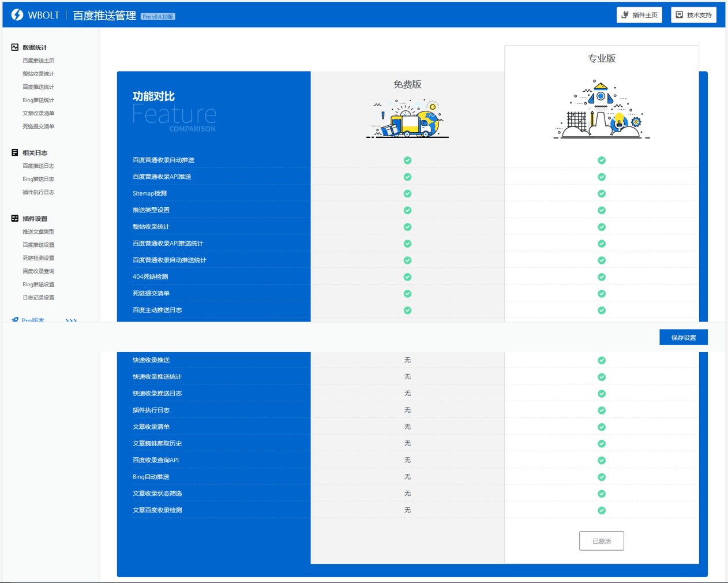Viewport: 728px width, 583px height.
Task: Click the 插件设置 settings icon in sidebar
Action: tap(15, 219)
